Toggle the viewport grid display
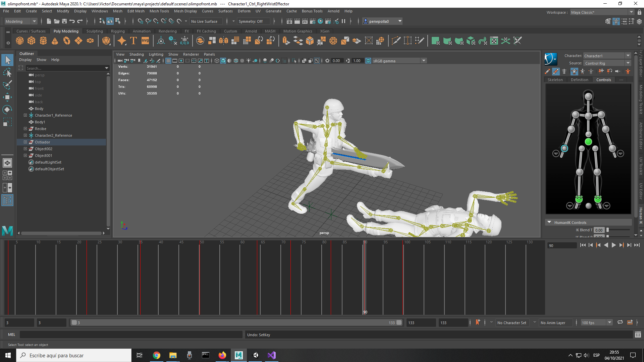 168,61
